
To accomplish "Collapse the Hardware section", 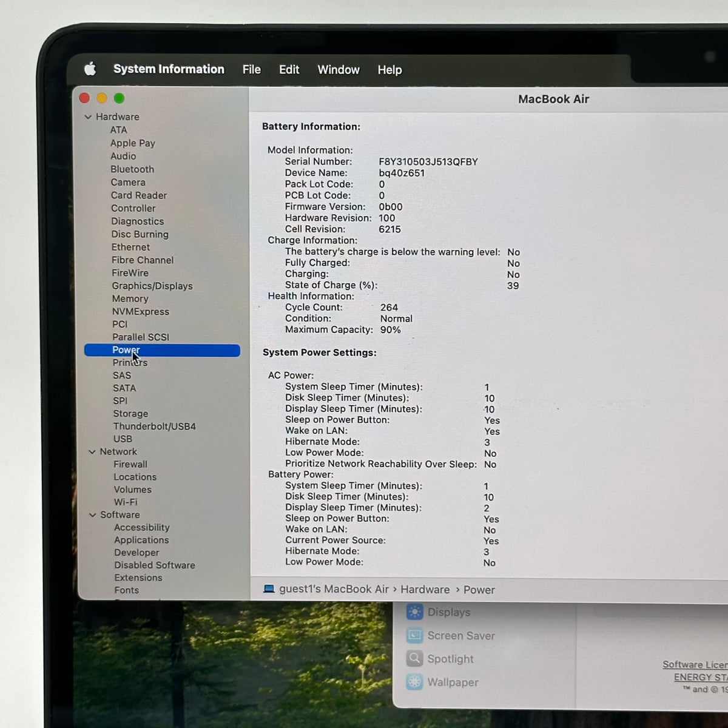I will point(88,116).
